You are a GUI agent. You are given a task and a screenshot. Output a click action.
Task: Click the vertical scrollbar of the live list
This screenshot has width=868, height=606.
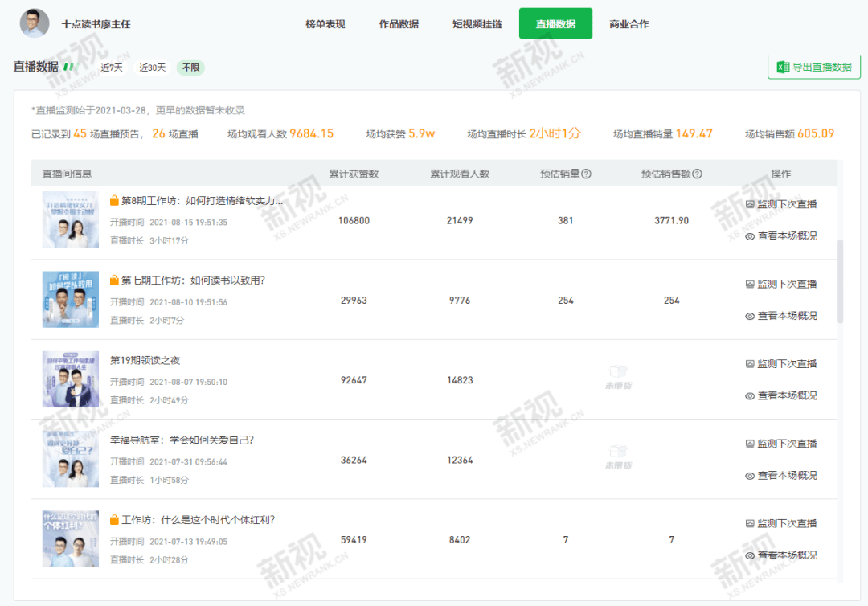(841, 281)
